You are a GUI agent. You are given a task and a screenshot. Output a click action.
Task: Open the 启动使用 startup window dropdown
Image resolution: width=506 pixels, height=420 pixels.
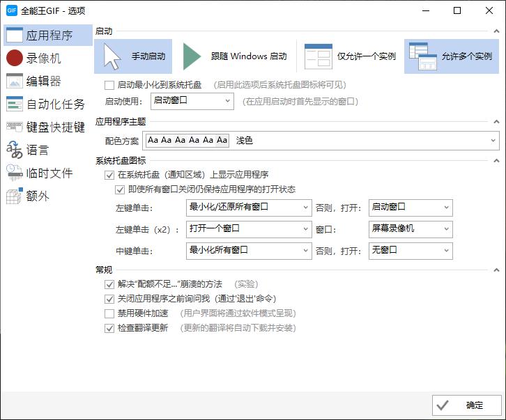192,101
